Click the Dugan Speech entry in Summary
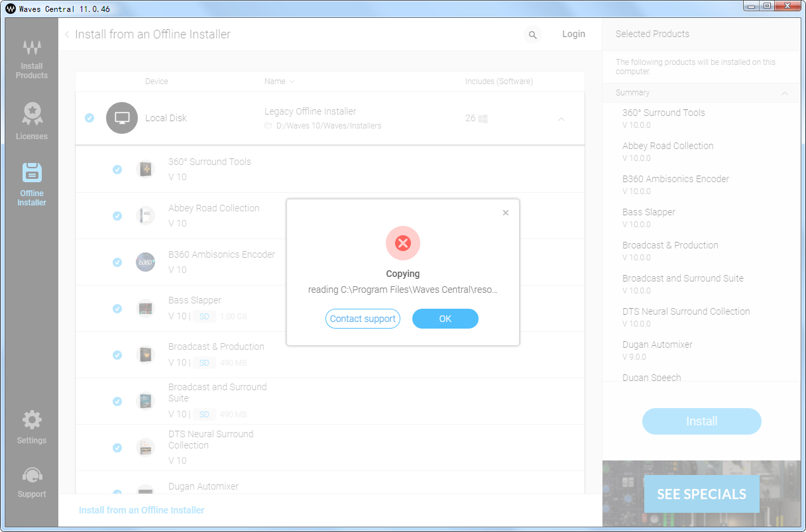Screen dimensions: 806x532 [652, 377]
